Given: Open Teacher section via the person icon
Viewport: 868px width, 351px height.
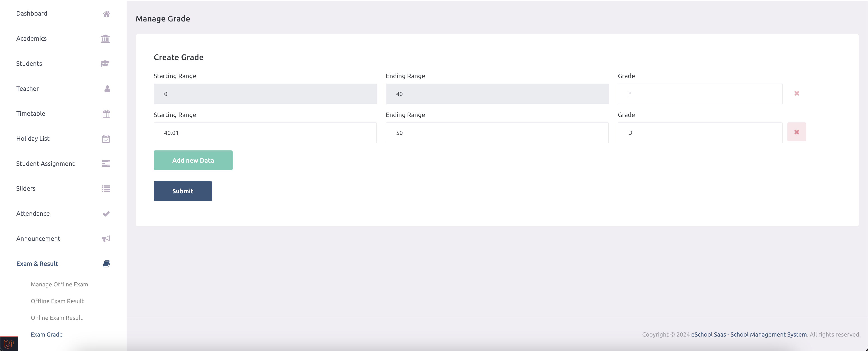Looking at the screenshot, I should [106, 89].
